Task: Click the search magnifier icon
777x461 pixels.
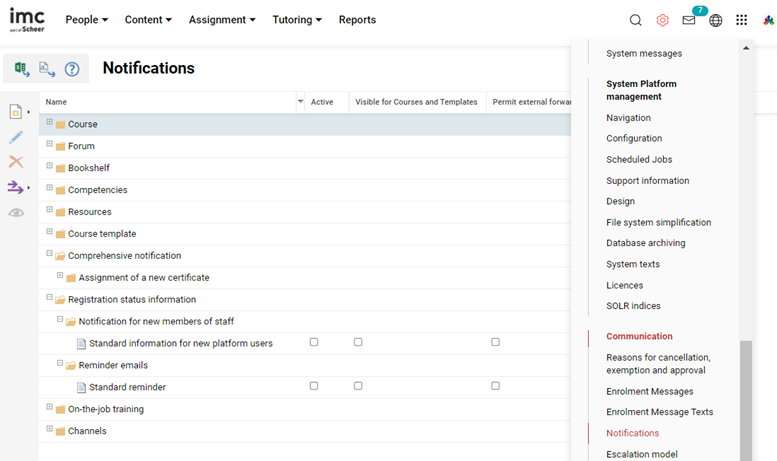Action: coord(636,20)
